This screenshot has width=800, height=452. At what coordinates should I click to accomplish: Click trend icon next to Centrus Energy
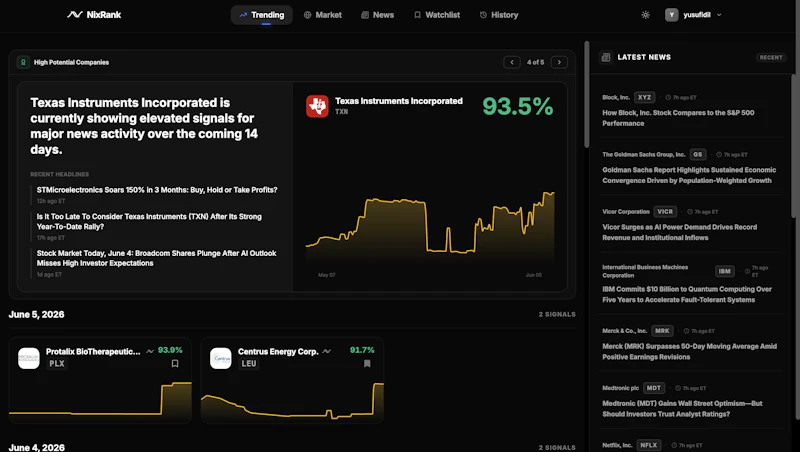327,351
